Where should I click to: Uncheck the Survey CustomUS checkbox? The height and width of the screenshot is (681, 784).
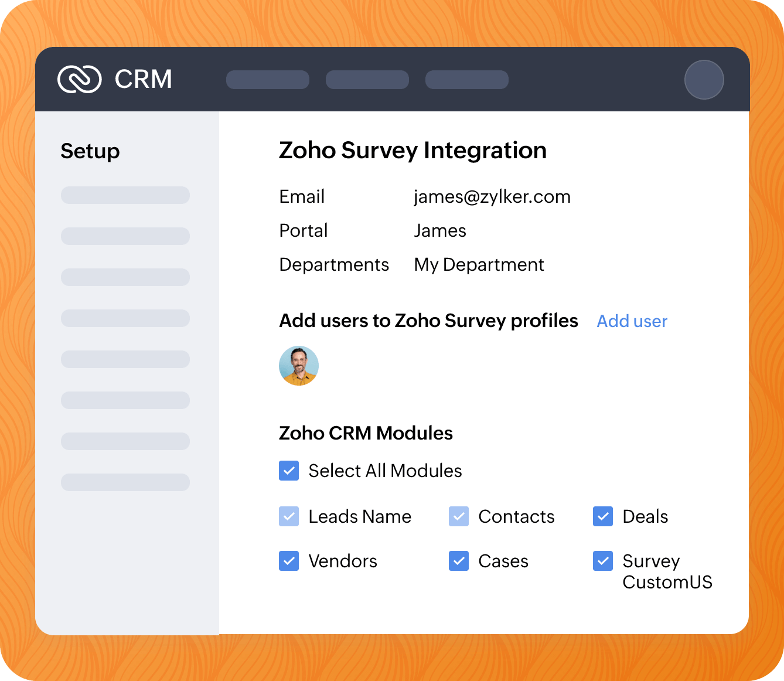[x=603, y=561]
